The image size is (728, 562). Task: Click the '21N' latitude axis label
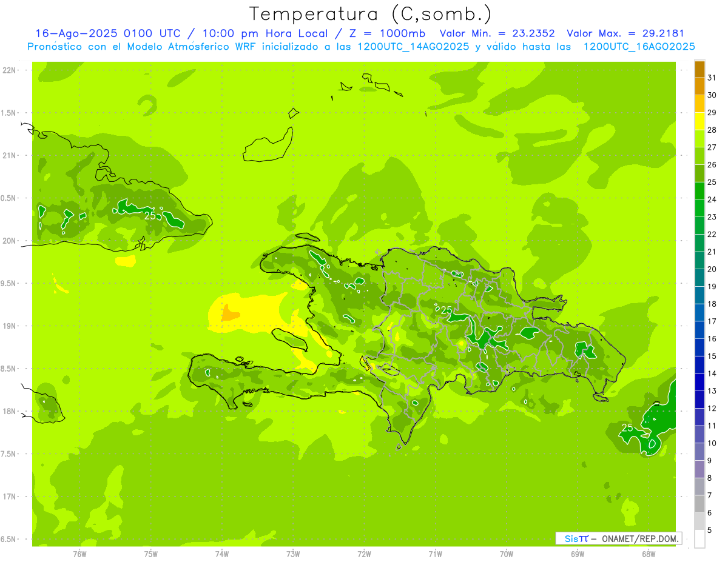10,155
